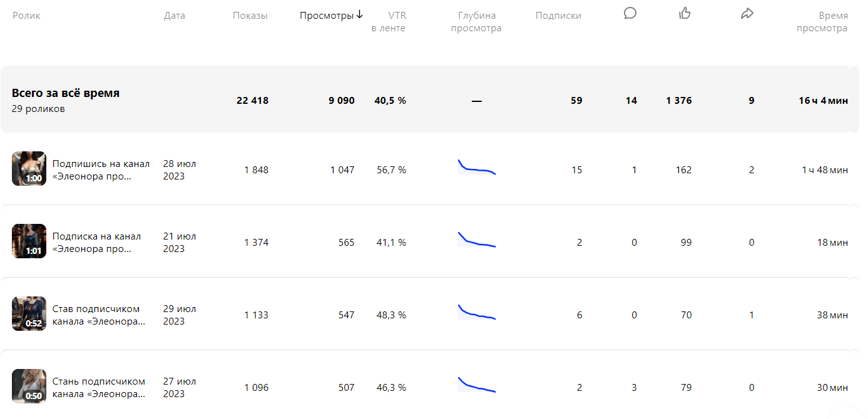
Task: Click the likes thumbs-up column icon
Action: (685, 13)
